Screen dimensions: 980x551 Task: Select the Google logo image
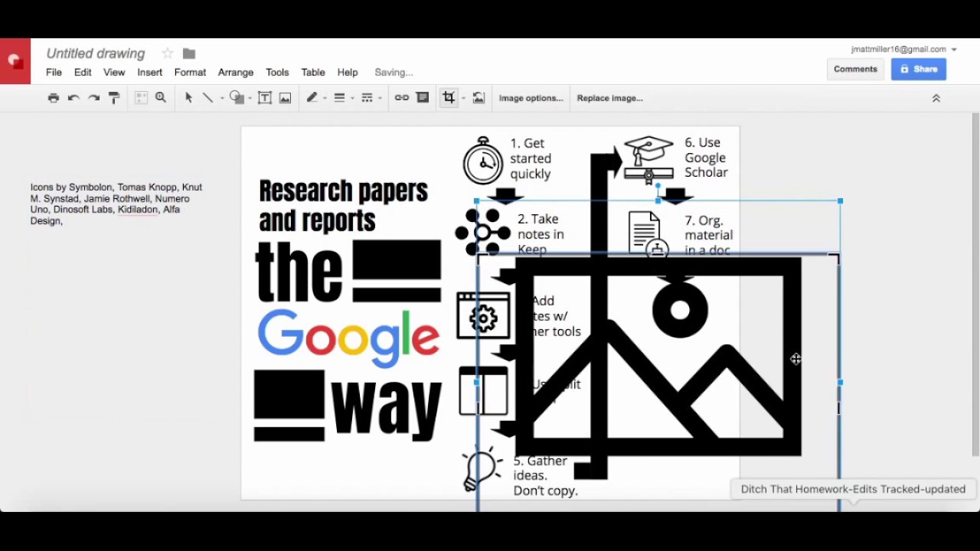point(348,337)
